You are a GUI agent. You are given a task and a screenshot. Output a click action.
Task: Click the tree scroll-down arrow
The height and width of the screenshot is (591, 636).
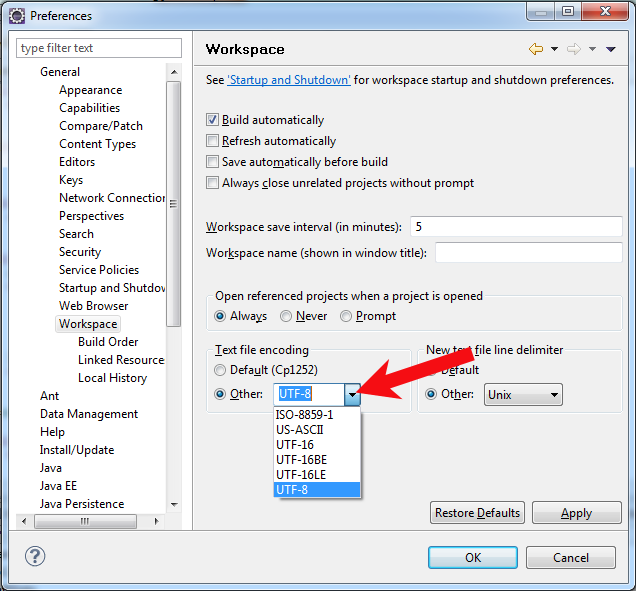pyautogui.click(x=174, y=505)
